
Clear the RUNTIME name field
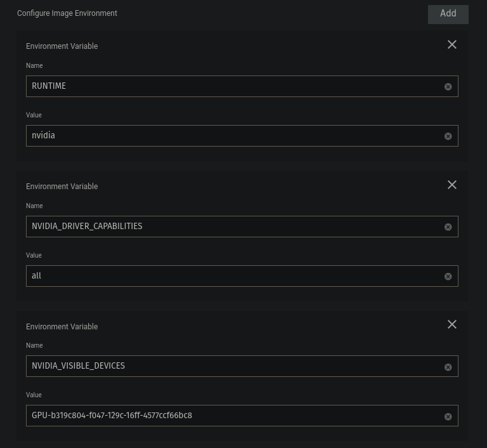448,86
